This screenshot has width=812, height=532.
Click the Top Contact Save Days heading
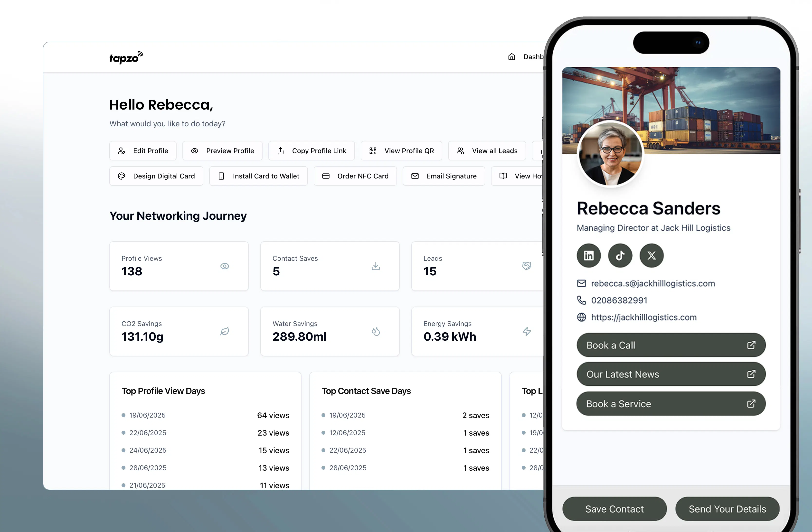click(366, 391)
